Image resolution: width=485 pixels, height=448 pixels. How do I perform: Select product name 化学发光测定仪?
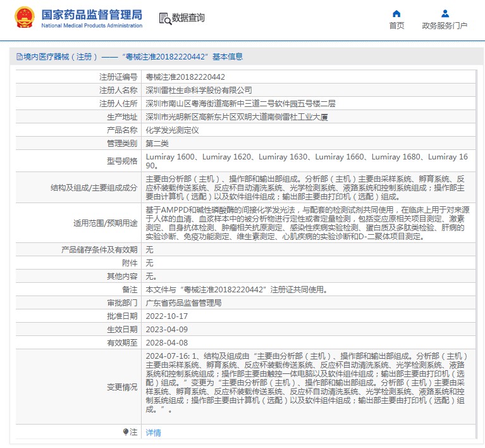(172, 130)
